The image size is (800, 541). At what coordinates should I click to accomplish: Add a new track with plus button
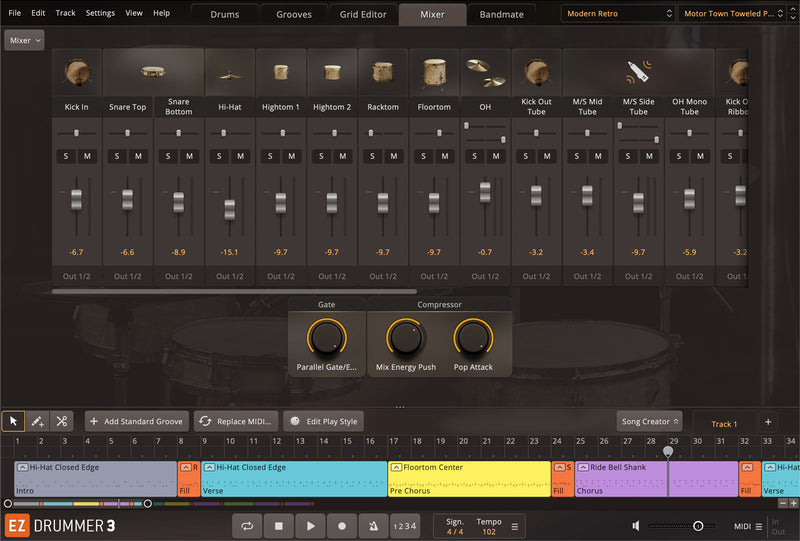point(768,422)
